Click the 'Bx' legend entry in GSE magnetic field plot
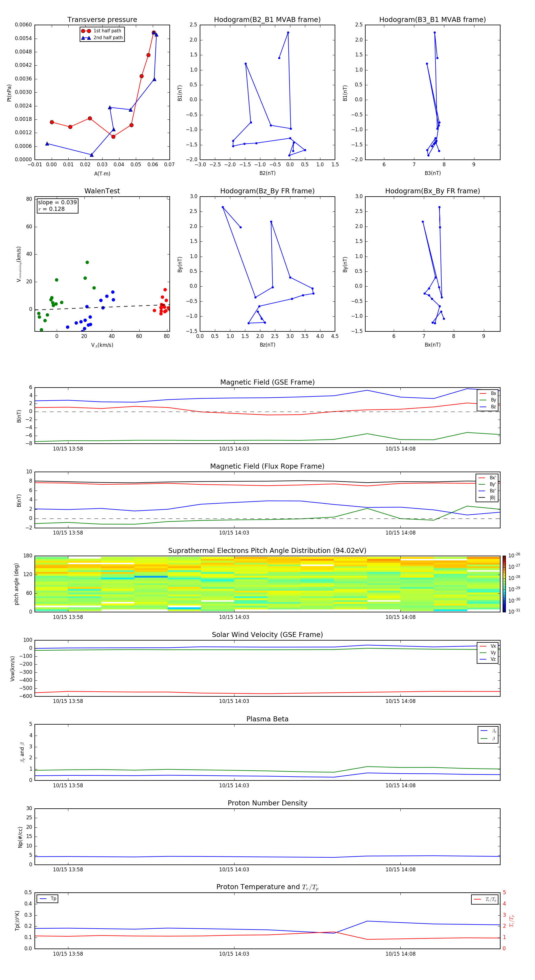This screenshot has height=980, width=535. point(488,393)
